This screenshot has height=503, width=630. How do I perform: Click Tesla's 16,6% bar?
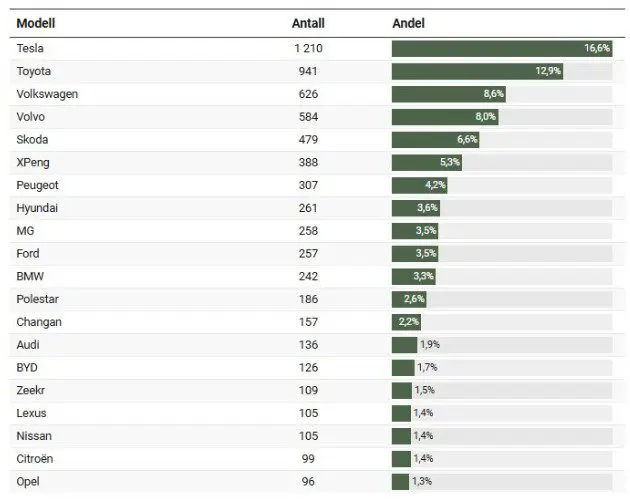pyautogui.click(x=500, y=48)
